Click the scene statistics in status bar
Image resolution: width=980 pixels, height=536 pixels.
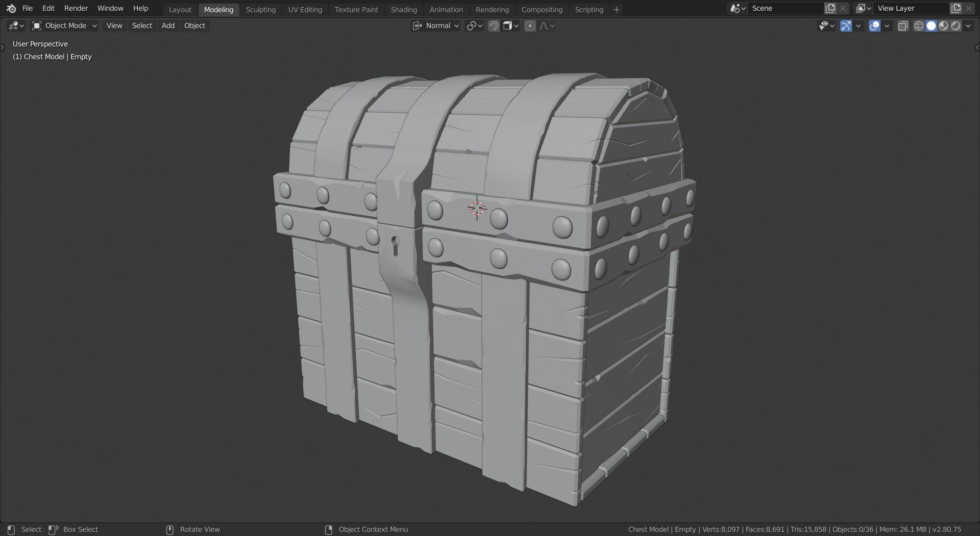pyautogui.click(x=794, y=530)
